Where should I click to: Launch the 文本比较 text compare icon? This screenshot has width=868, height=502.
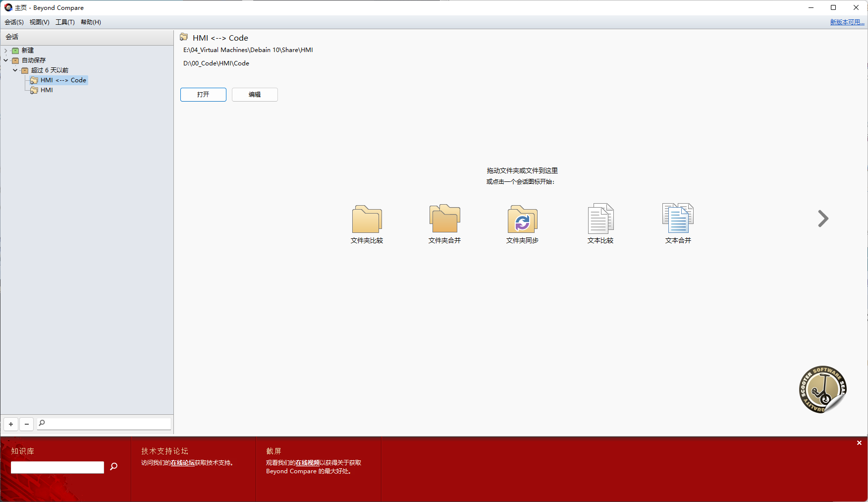[x=600, y=219]
